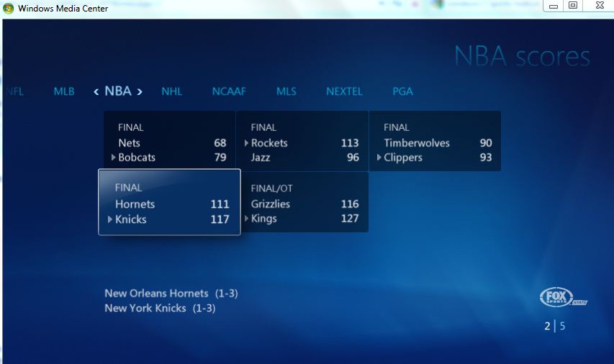The image size is (614, 364).
Task: Go to next sport with right chevron
Action: 140,92
